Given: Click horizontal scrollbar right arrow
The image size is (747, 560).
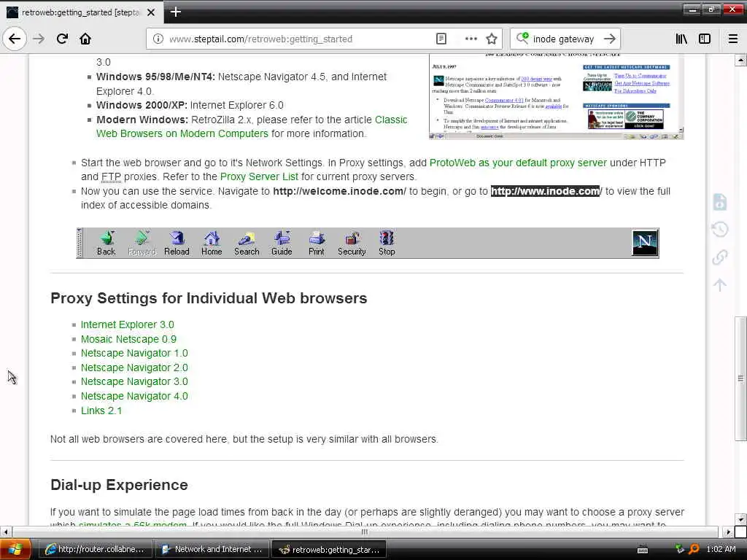Looking at the screenshot, I should [728, 532].
